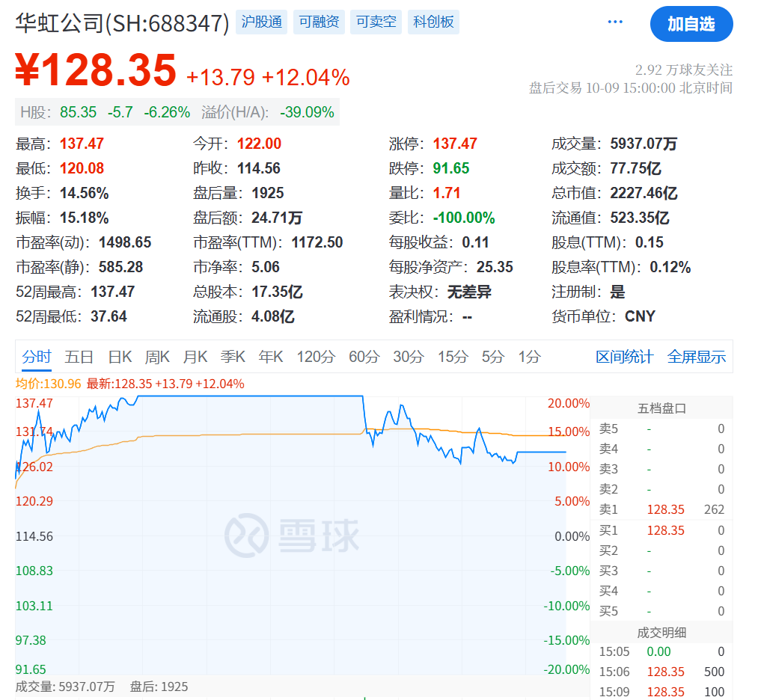The height and width of the screenshot is (700, 758).
Task: Open the 科创板 tag
Action: click(x=433, y=22)
